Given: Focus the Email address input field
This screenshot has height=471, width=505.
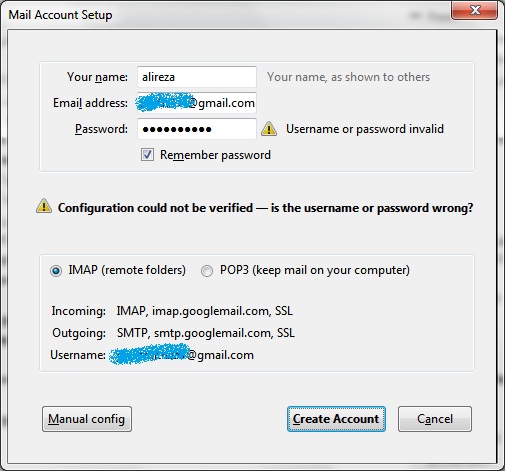Looking at the screenshot, I should [x=197, y=103].
